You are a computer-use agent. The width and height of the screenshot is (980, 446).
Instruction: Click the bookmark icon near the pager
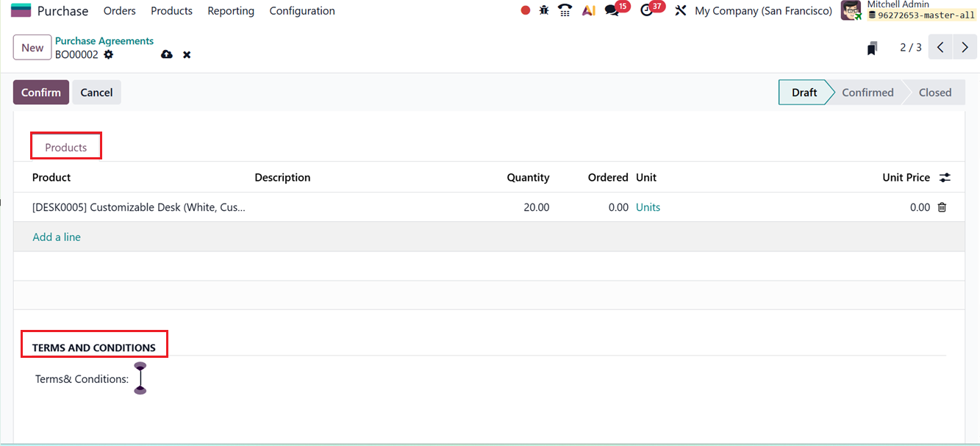coord(872,48)
